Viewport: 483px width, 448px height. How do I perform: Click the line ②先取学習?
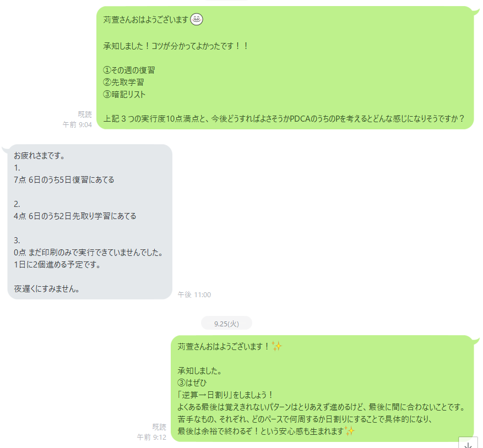[123, 82]
